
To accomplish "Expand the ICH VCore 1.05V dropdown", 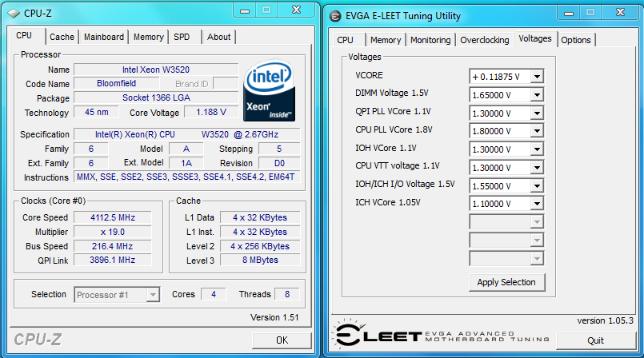I will pyautogui.click(x=537, y=204).
